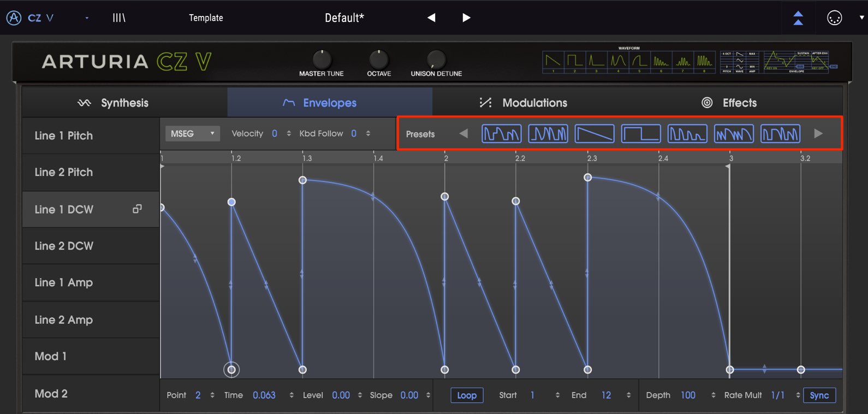This screenshot has height=414, width=868.
Task: Click the copy icon beside Line 1 DCW
Action: tap(137, 209)
